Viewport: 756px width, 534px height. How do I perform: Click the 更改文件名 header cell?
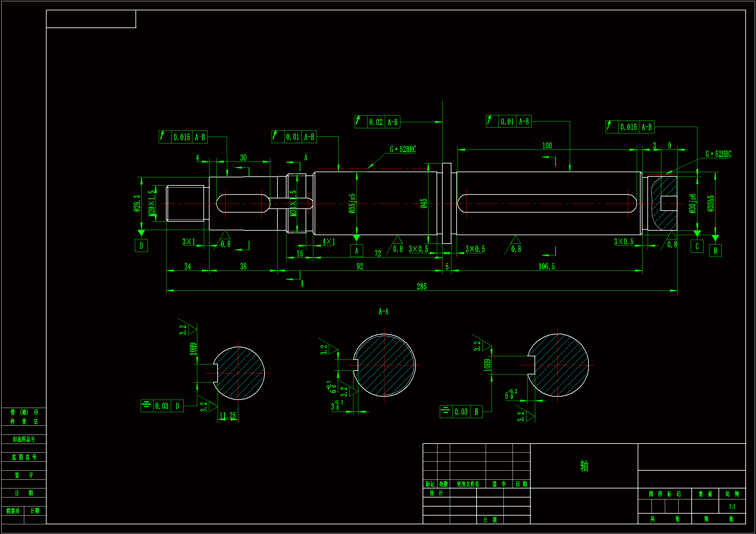point(468,484)
